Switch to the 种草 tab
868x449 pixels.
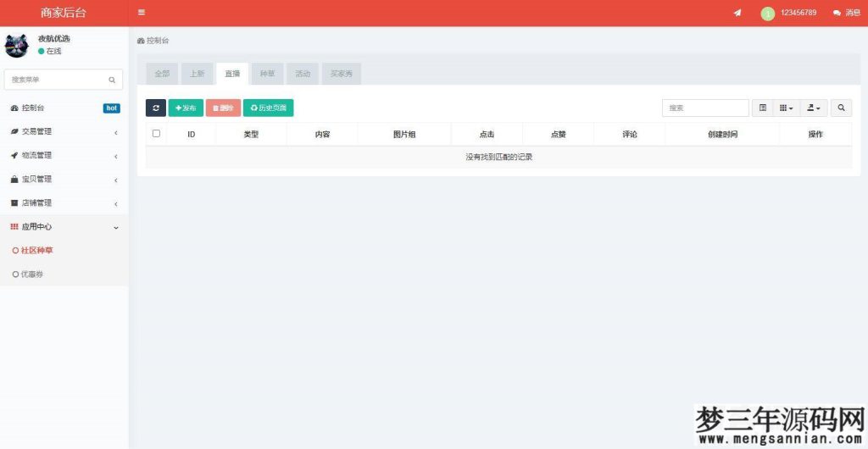[267, 74]
